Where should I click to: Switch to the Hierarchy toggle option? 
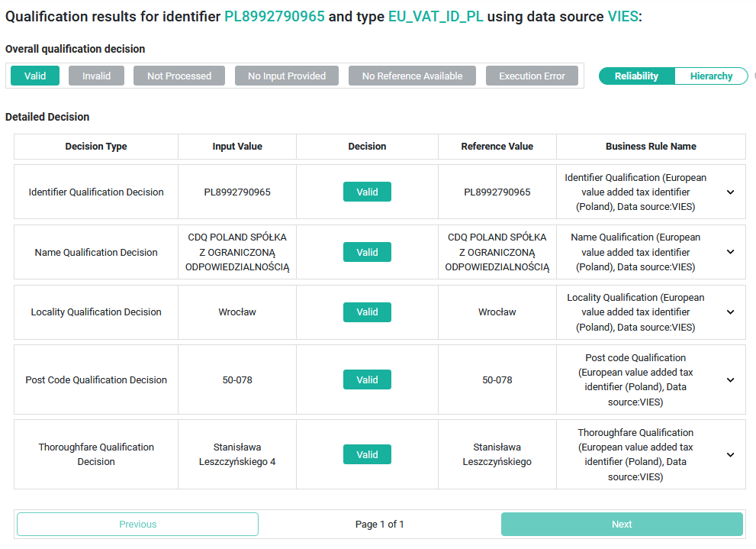[x=711, y=76]
